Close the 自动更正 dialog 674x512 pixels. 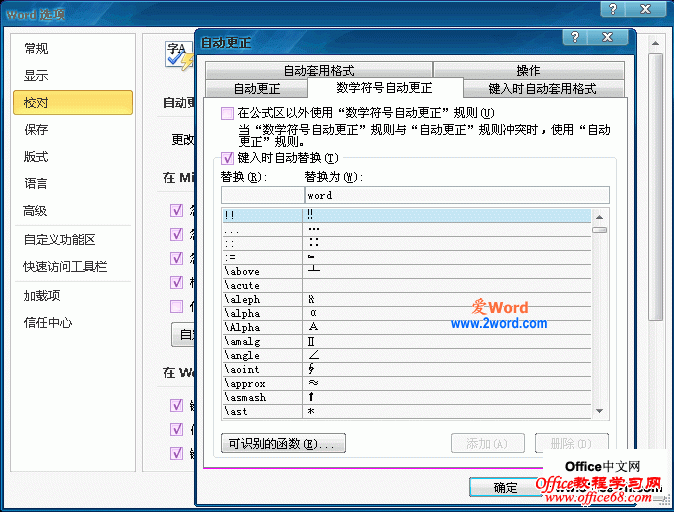(x=607, y=37)
